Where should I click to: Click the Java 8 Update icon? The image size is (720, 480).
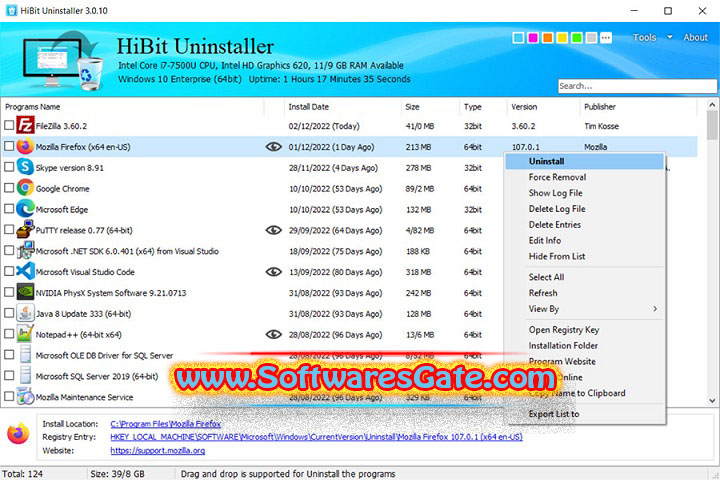click(x=25, y=313)
